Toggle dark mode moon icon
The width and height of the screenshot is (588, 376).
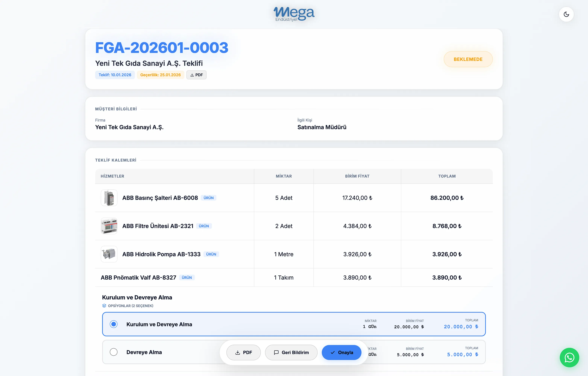[566, 14]
